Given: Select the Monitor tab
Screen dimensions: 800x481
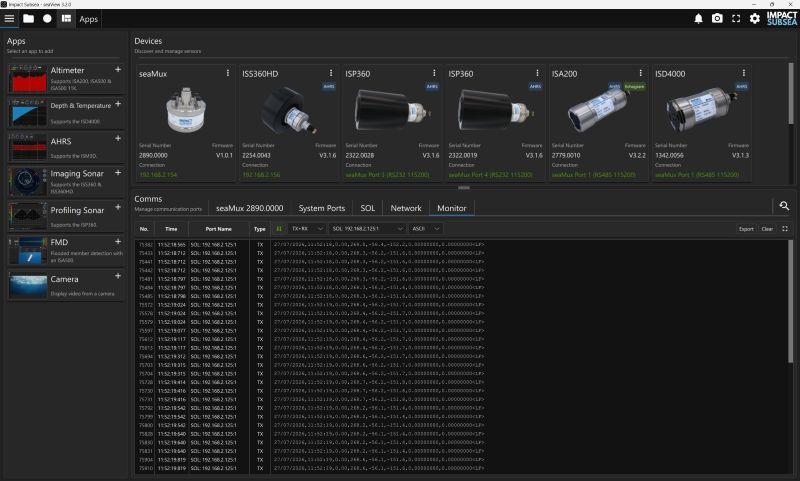Looking at the screenshot, I should [452, 208].
